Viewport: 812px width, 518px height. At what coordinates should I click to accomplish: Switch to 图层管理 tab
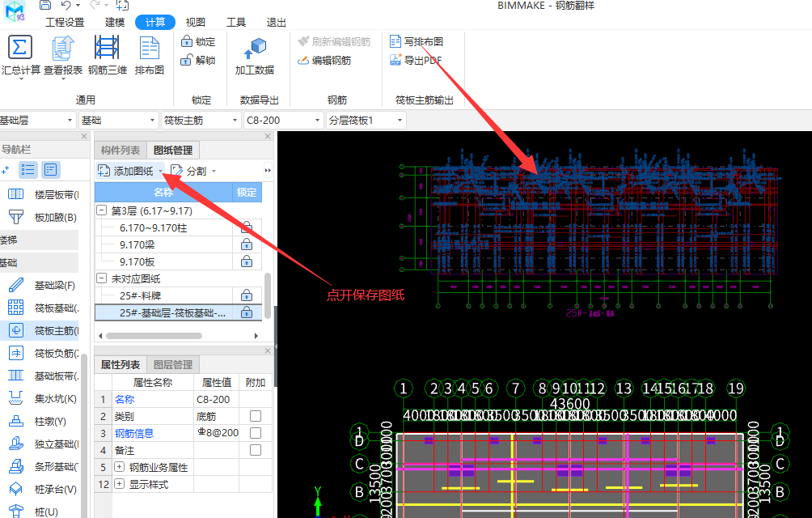(173, 365)
